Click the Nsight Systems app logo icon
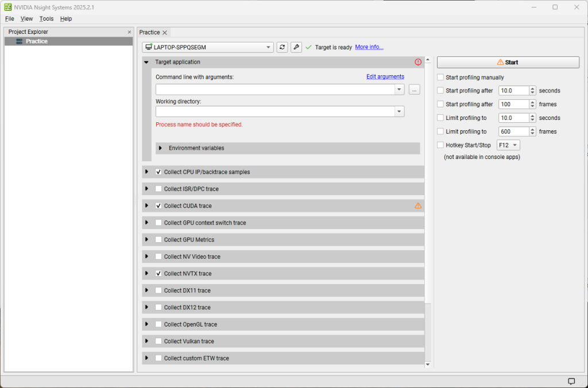The width and height of the screenshot is (588, 388). [x=7, y=7]
